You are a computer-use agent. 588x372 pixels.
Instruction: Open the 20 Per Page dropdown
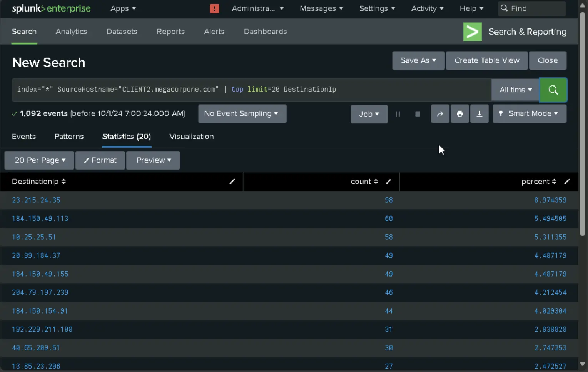point(39,160)
